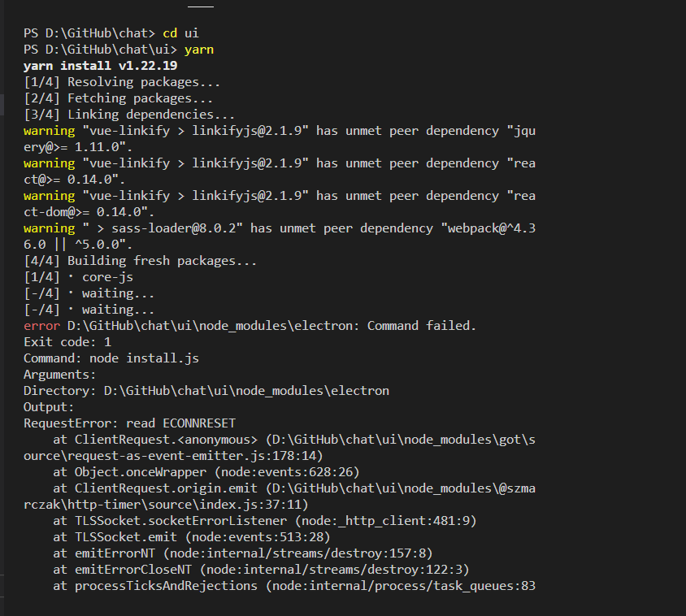Screen dimensions: 686x616
Task: Click the 'yarn install v1.22.19' line
Action: (101, 66)
